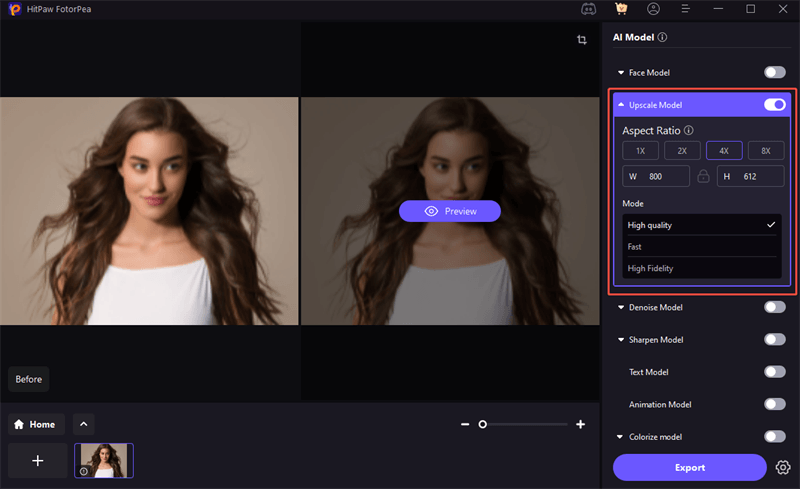The image size is (800, 489).
Task: Open the shopping cart store icon
Action: pyautogui.click(x=621, y=9)
